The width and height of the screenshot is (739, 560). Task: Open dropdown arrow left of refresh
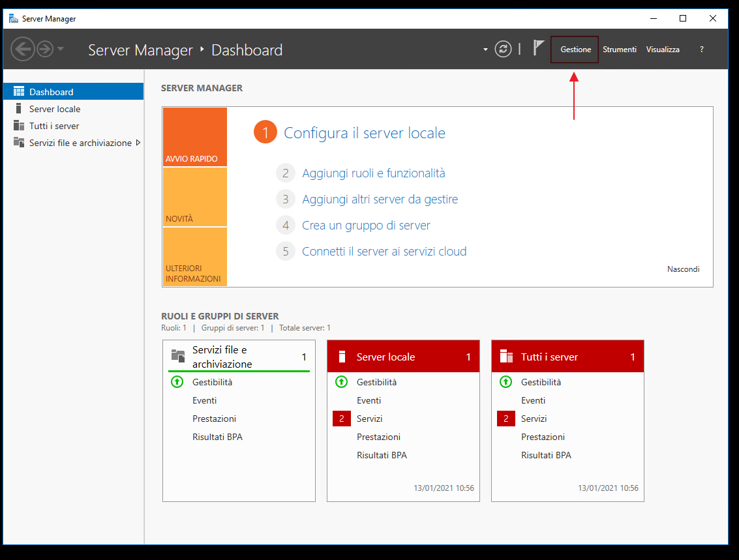pos(485,50)
